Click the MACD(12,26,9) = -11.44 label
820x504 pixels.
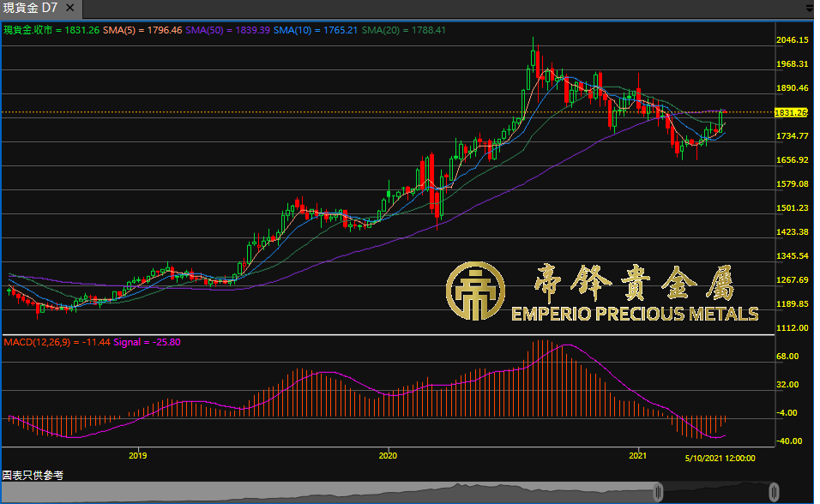click(57, 343)
